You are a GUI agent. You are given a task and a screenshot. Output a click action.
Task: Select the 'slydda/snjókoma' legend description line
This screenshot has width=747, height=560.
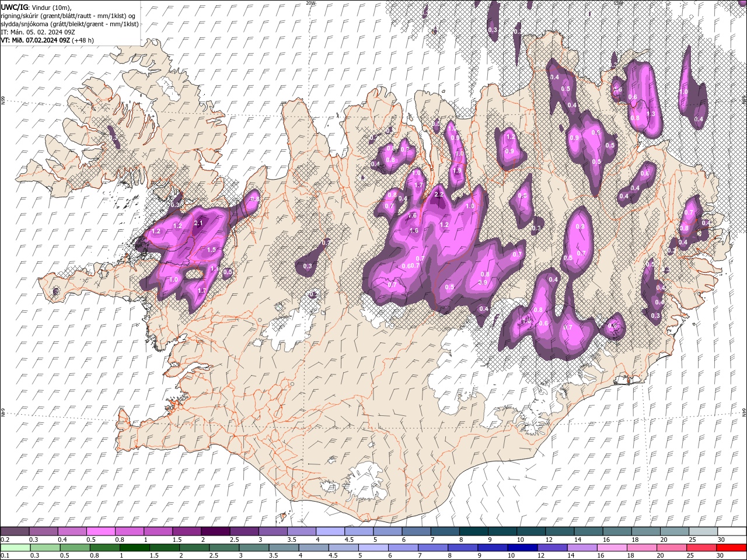coord(68,23)
